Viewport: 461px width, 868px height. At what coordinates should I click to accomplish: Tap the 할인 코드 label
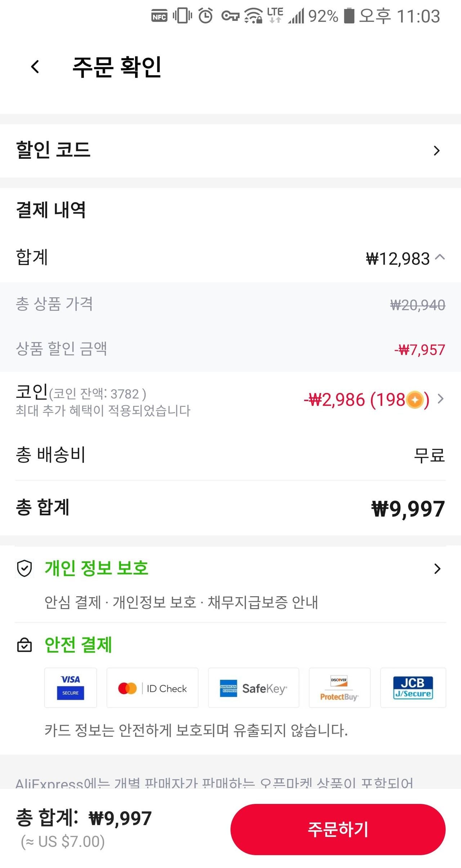[53, 150]
